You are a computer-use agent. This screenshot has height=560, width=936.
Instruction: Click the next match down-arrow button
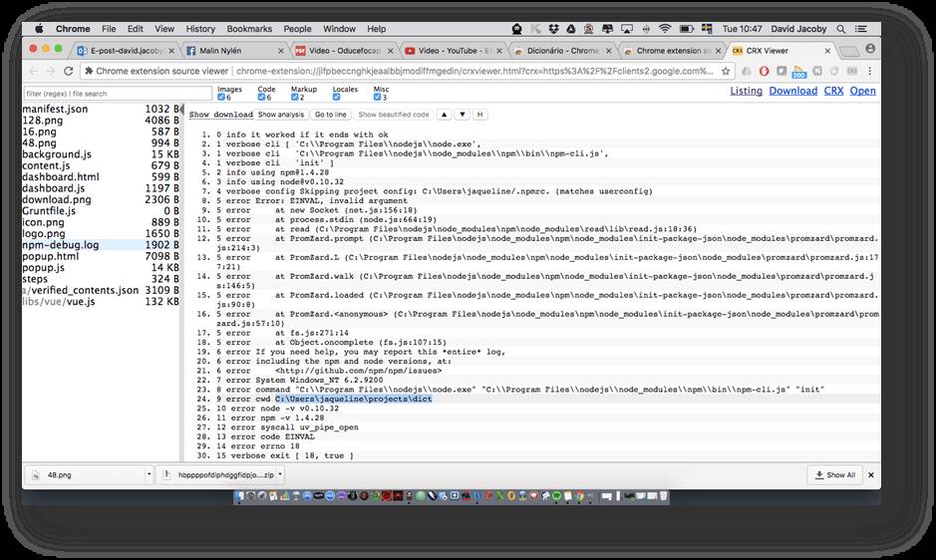[x=463, y=115]
